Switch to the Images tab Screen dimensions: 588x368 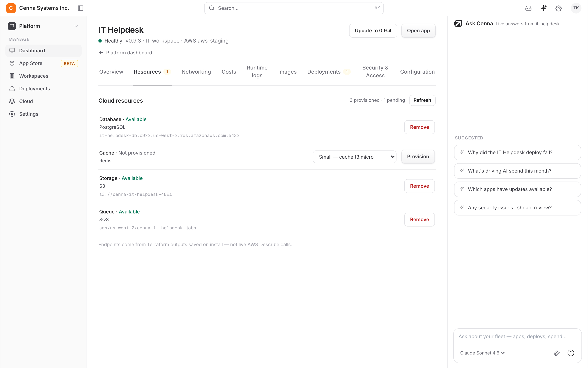[x=287, y=72]
